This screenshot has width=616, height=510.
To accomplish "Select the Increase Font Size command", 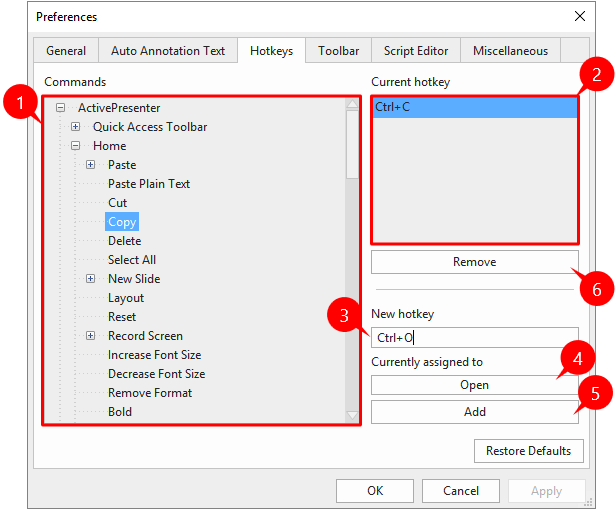I will coord(154,355).
